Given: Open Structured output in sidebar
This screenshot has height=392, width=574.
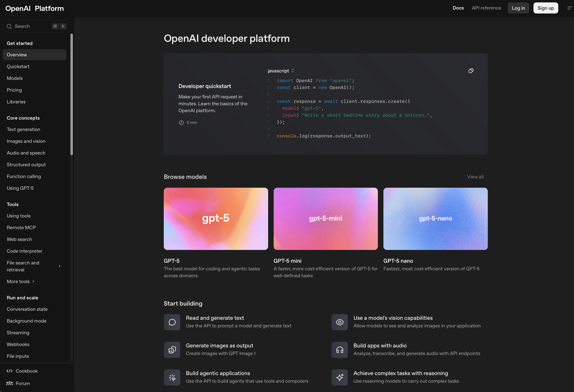Looking at the screenshot, I should [x=26, y=165].
